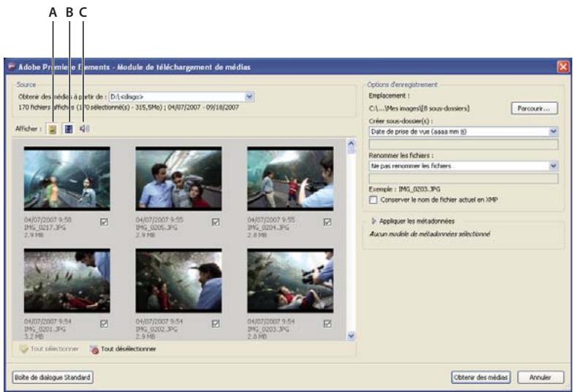Uncheck the IMG_0201.JPG checkbox

click(x=104, y=323)
